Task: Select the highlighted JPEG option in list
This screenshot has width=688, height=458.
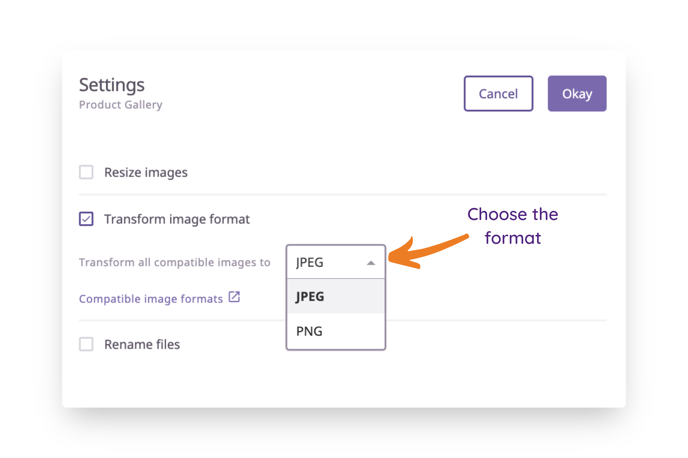Action: click(336, 296)
